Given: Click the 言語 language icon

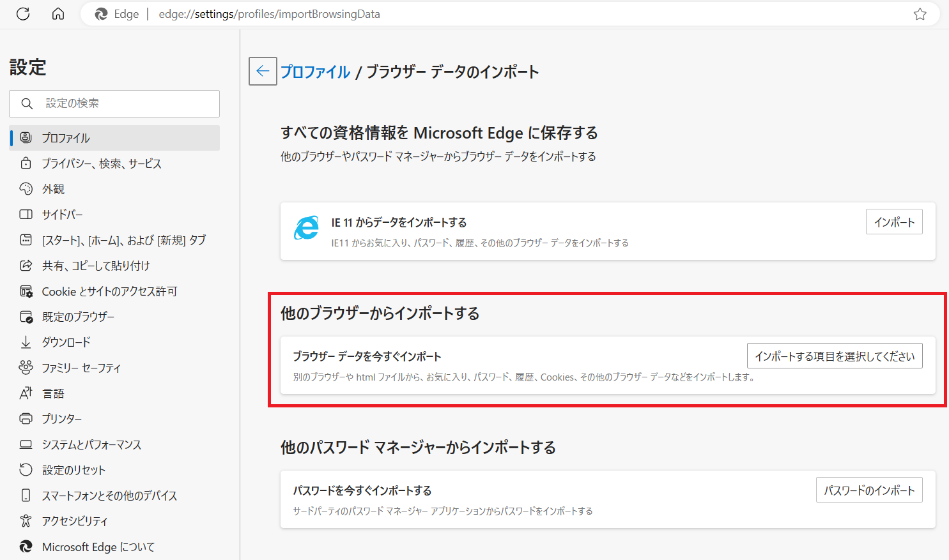Looking at the screenshot, I should [x=26, y=393].
